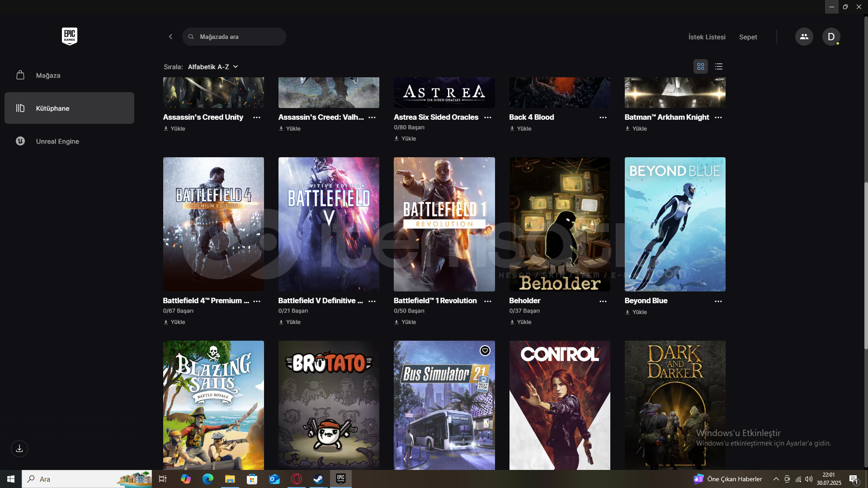Open options for Assassin's Creed Unity
868x488 pixels.
point(257,117)
